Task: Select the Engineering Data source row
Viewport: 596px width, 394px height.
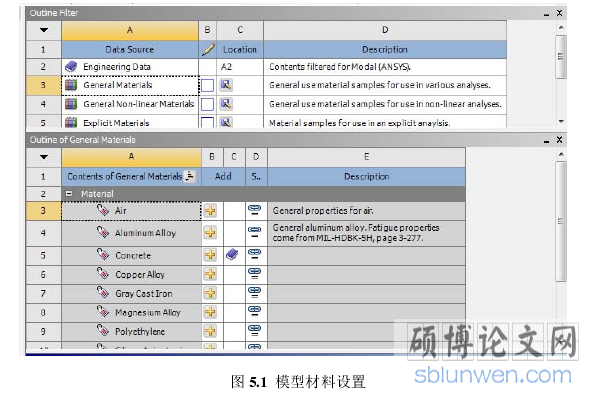Action: click(x=266, y=67)
